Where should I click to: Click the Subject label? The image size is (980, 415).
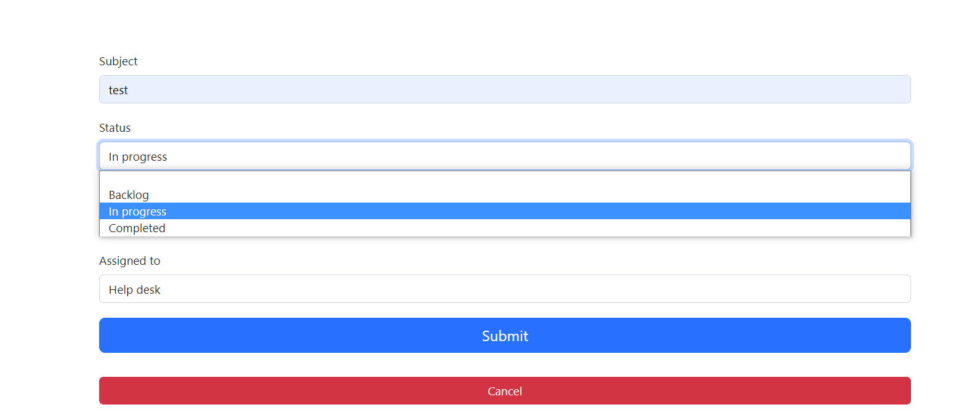coord(118,61)
